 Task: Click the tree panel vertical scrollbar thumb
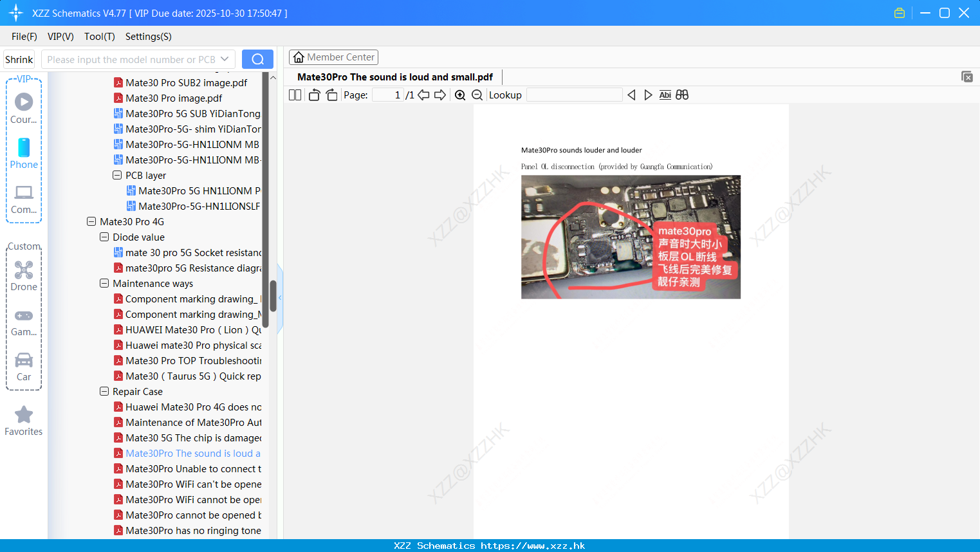pos(273,296)
